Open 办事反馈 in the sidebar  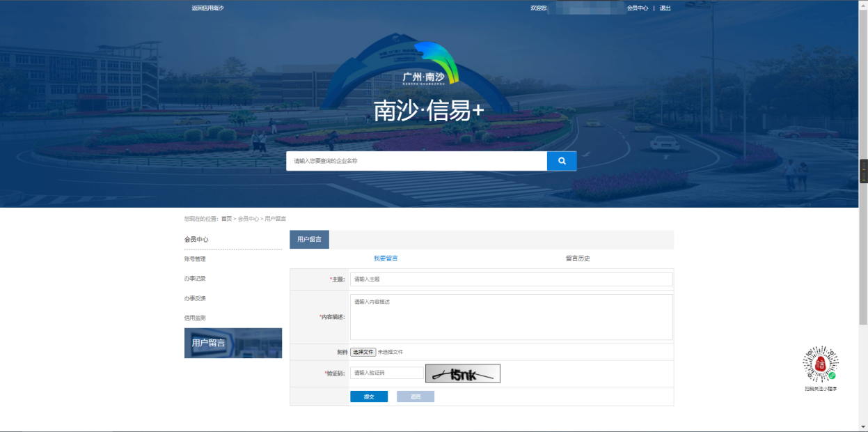tap(195, 298)
